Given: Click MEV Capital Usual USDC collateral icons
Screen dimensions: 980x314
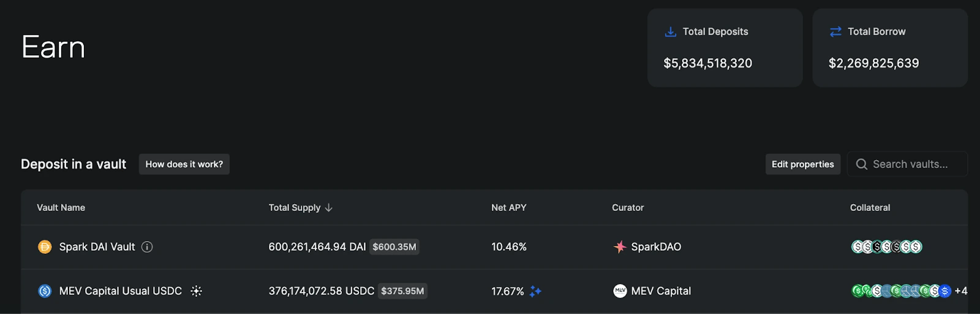Looking at the screenshot, I should pos(902,291).
